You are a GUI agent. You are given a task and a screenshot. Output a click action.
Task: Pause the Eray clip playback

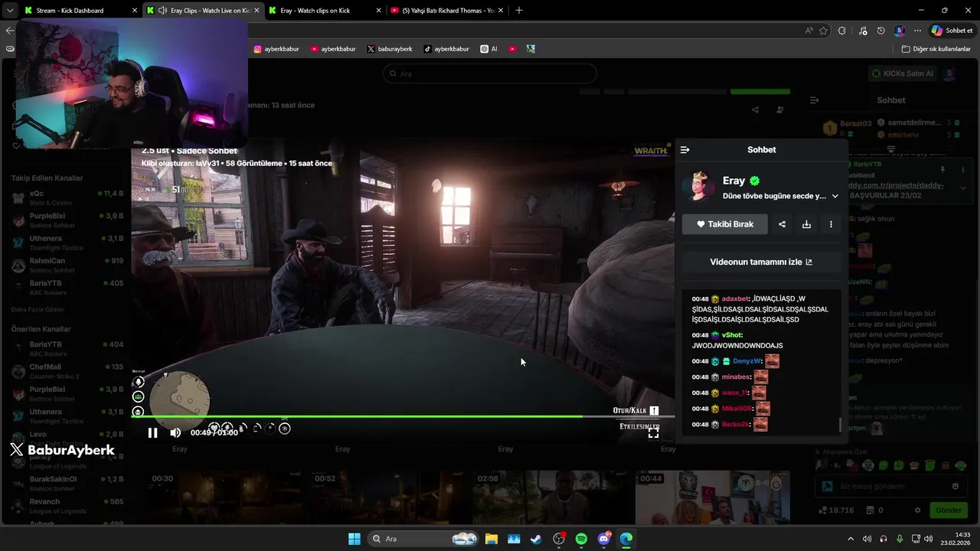click(x=152, y=433)
